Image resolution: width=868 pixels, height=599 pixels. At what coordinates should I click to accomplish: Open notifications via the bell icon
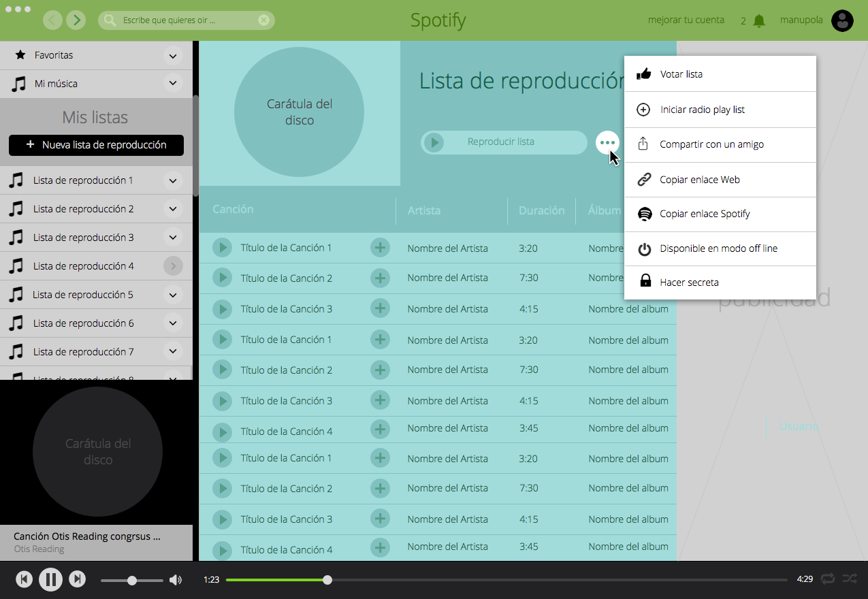[x=759, y=20]
